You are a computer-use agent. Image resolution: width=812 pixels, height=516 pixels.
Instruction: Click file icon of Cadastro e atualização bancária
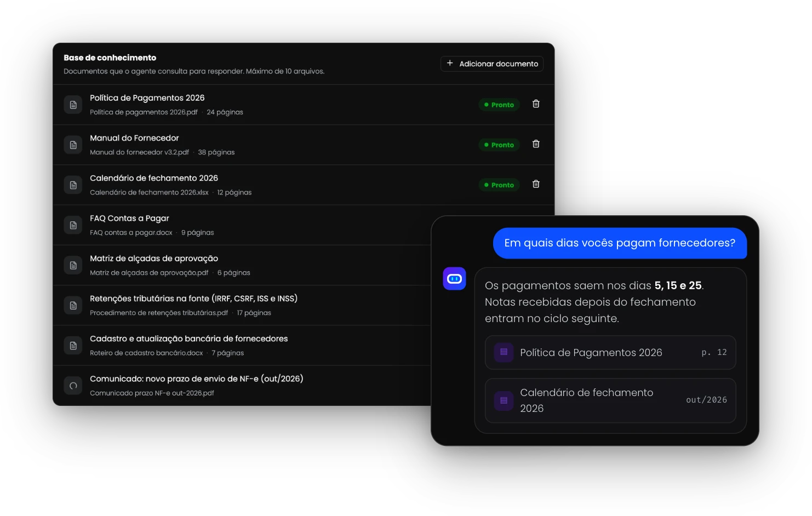(x=73, y=346)
